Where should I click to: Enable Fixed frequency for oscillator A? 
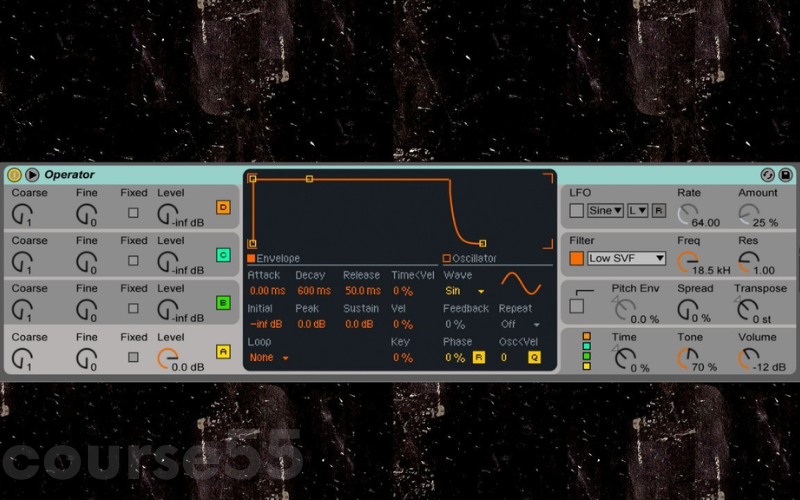133,357
